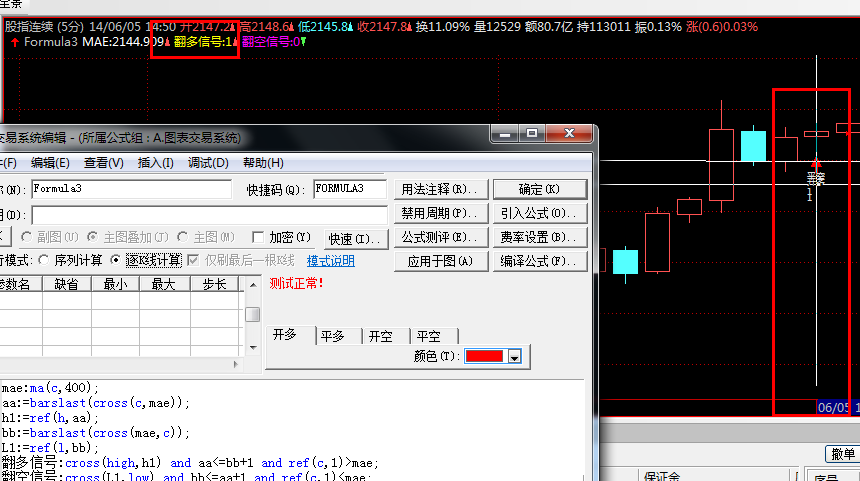Click the 编译公式(F) compile button

pos(539,262)
